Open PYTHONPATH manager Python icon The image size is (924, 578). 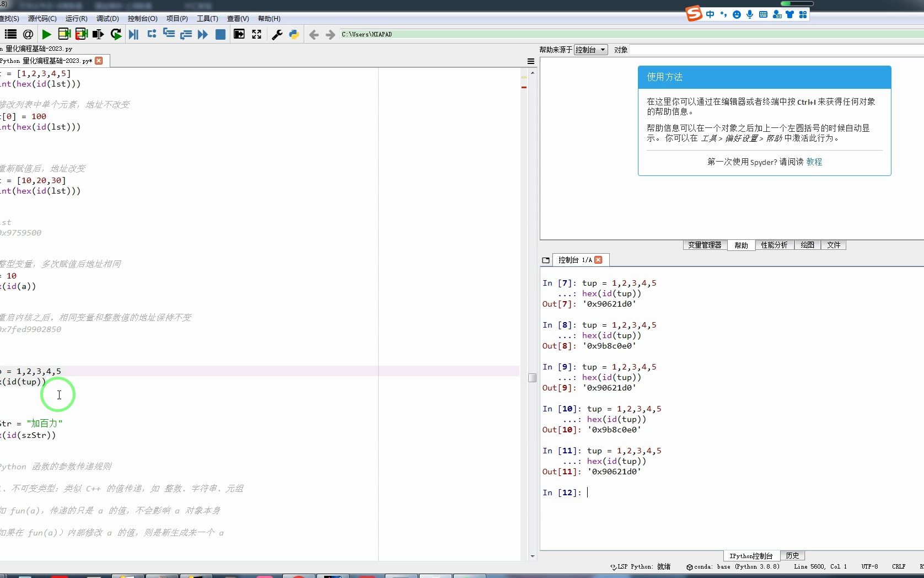(x=294, y=34)
